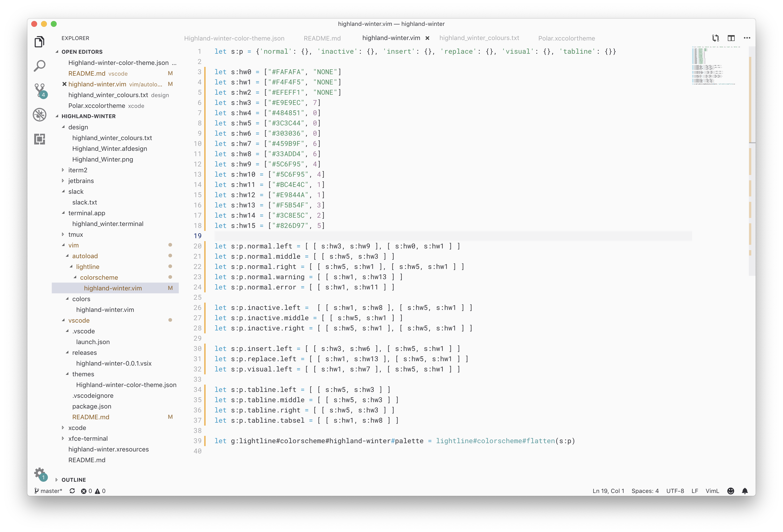Screen dimensions: 783x532
Task: Click the VimL language mode indicator
Action: [712, 491]
